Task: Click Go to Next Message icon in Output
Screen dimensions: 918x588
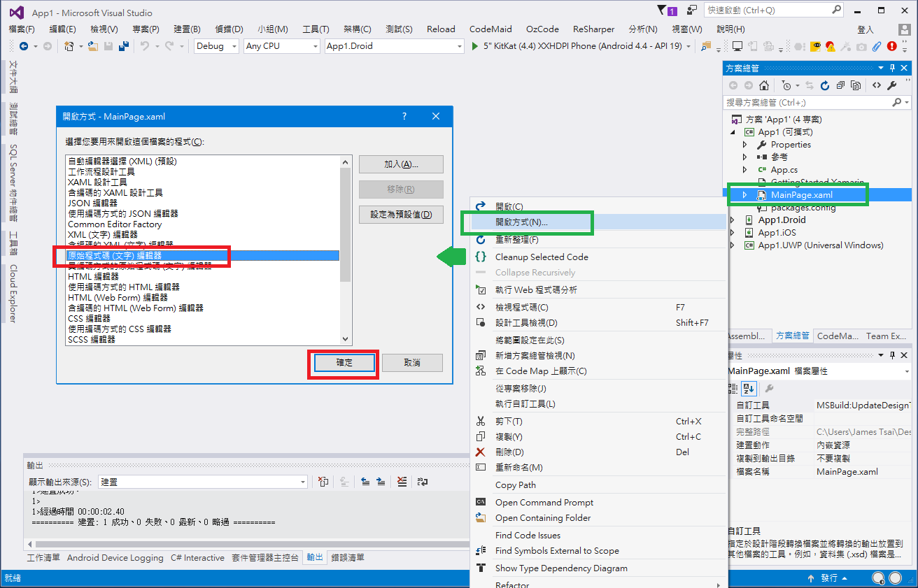Action: pos(381,482)
